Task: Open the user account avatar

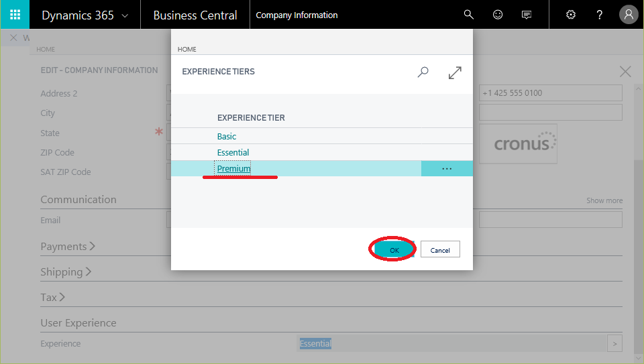Action: point(629,15)
